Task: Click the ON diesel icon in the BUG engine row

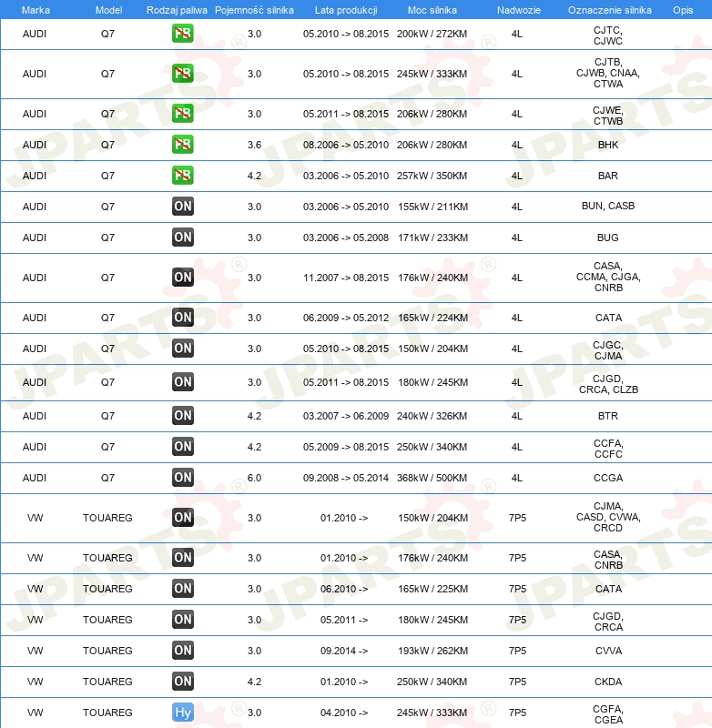Action: (x=183, y=238)
